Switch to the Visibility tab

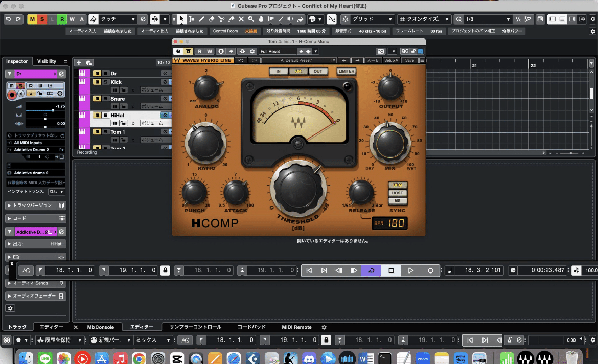click(47, 61)
